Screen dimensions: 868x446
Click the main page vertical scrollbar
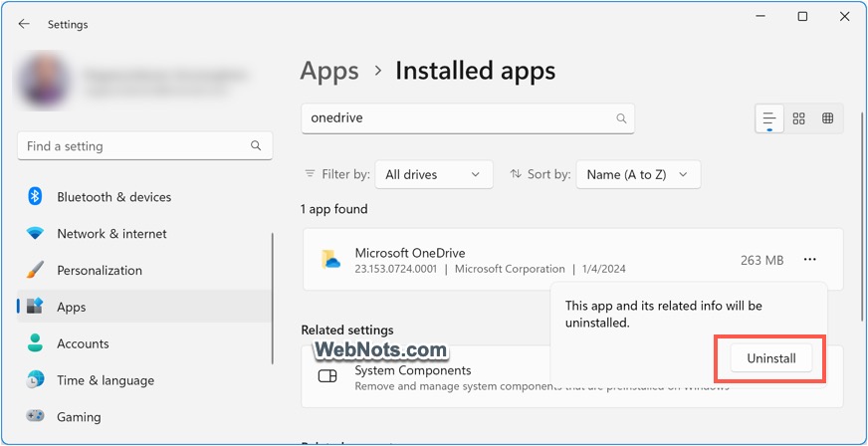click(x=862, y=216)
